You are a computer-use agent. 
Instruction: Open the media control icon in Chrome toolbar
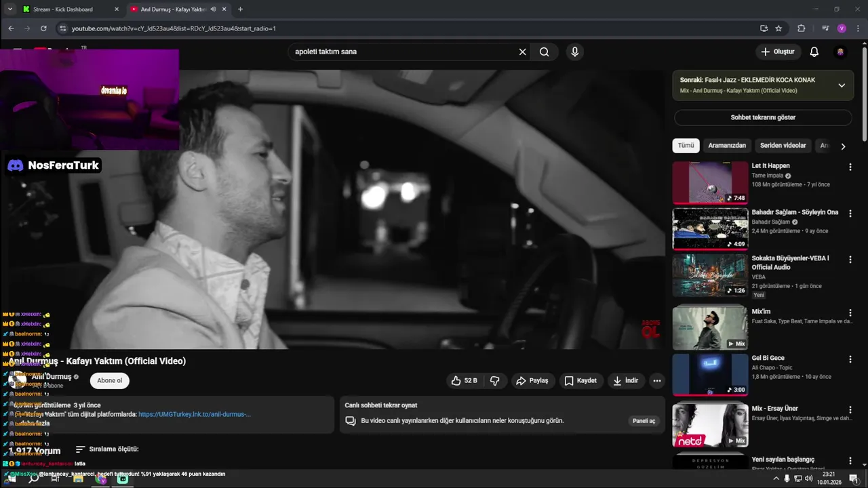(825, 28)
